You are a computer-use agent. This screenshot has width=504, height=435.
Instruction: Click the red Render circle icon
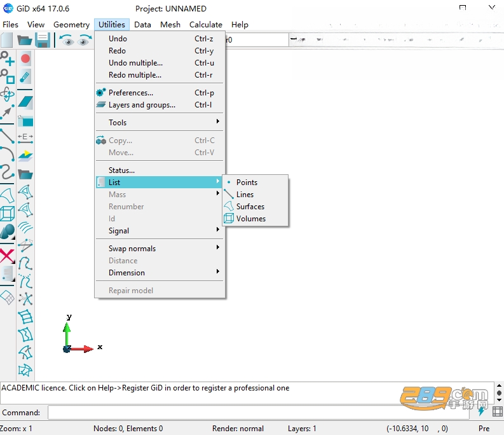(25, 59)
